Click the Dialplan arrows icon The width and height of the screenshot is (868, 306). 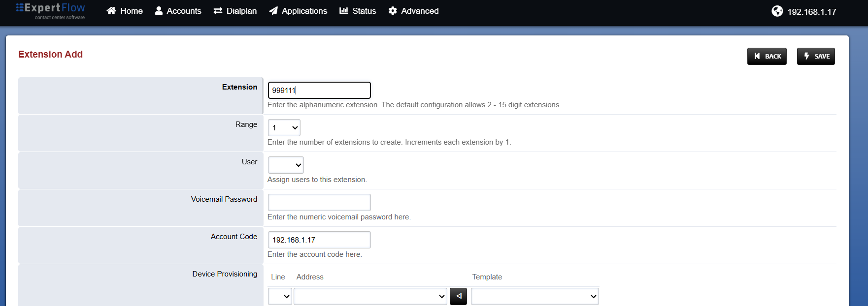pyautogui.click(x=218, y=11)
